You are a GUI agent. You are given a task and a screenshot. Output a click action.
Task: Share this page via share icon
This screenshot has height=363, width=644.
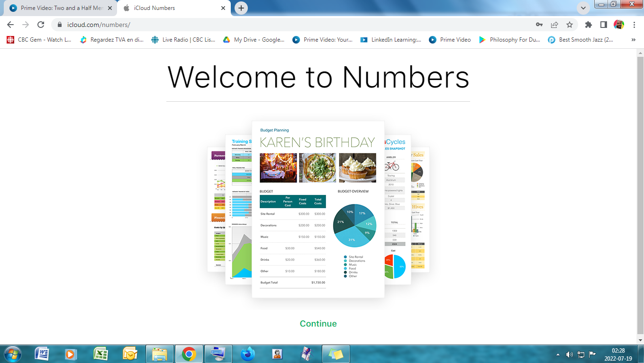click(554, 25)
